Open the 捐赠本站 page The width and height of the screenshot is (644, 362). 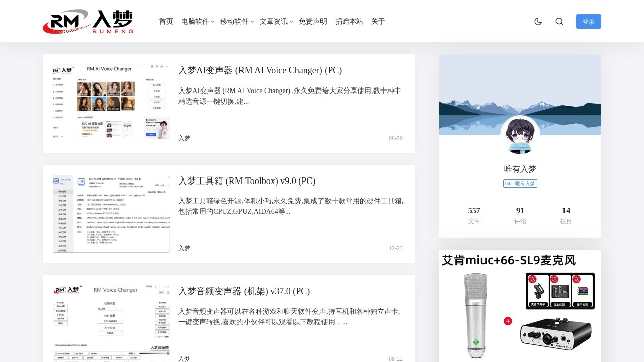click(x=349, y=21)
